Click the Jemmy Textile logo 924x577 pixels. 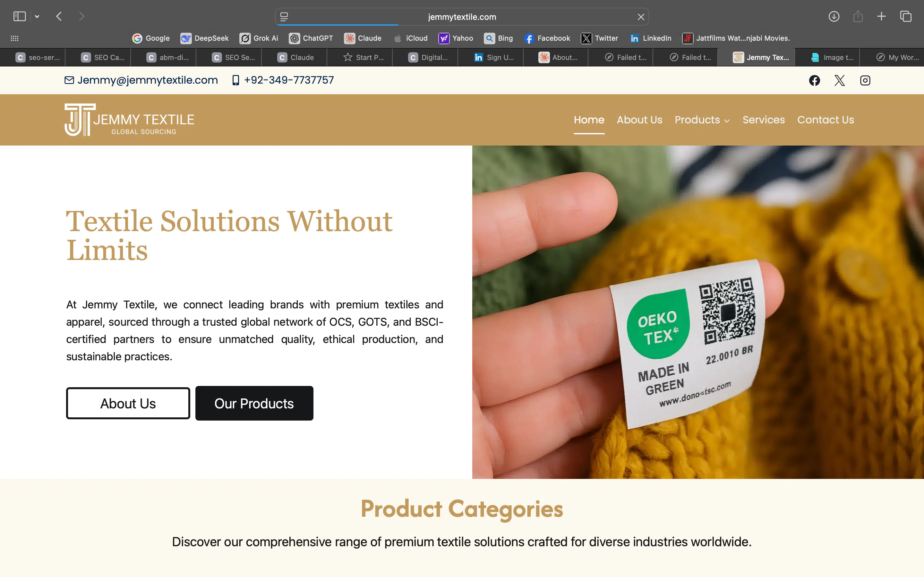tap(129, 120)
